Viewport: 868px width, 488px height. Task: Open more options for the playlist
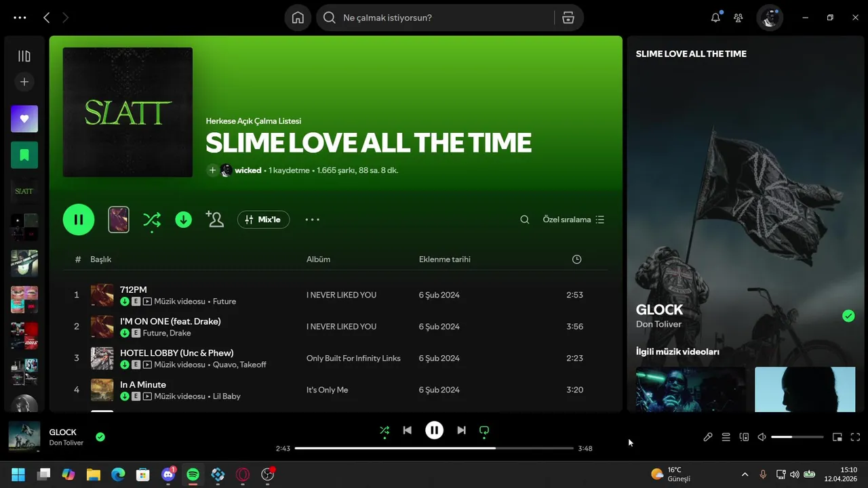pos(312,220)
